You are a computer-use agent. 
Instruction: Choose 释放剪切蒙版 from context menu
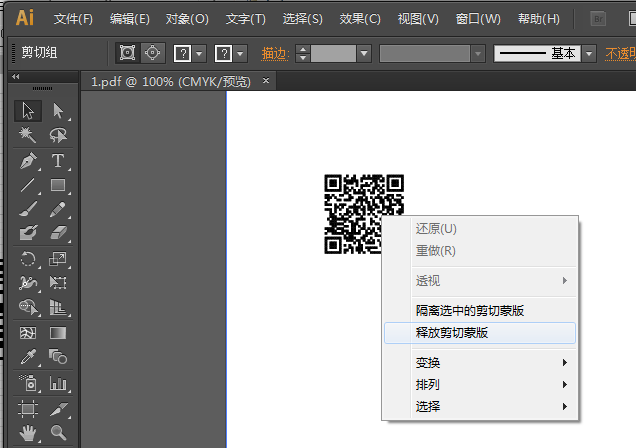[479, 333]
